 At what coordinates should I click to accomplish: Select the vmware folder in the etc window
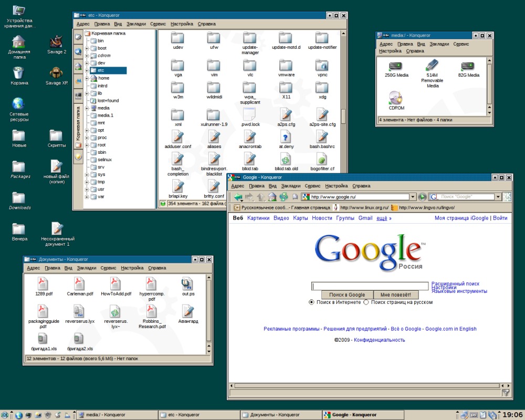pyautogui.click(x=286, y=68)
